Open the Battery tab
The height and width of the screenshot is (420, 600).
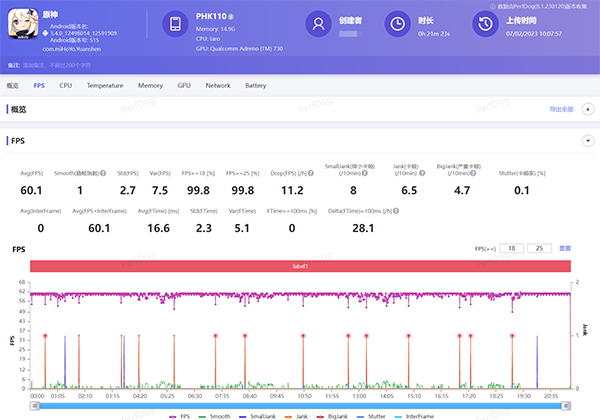pos(256,86)
